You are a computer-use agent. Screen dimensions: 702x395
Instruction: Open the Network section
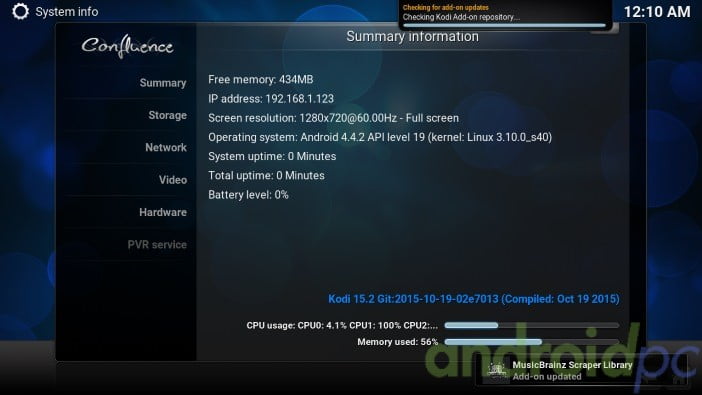pos(166,147)
